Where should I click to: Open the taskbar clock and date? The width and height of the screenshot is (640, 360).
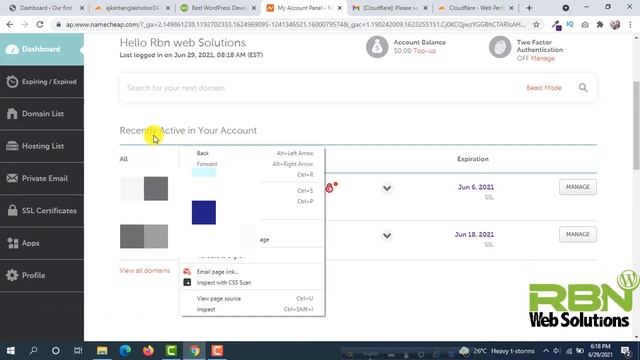(x=600, y=351)
